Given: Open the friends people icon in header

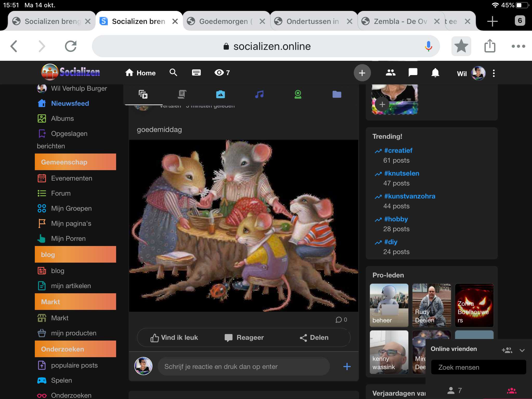Looking at the screenshot, I should (390, 73).
